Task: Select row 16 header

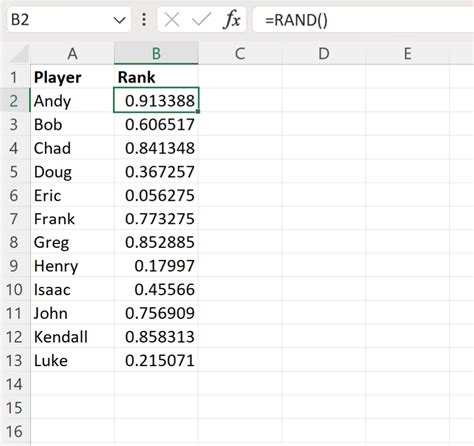Action: coord(15,431)
